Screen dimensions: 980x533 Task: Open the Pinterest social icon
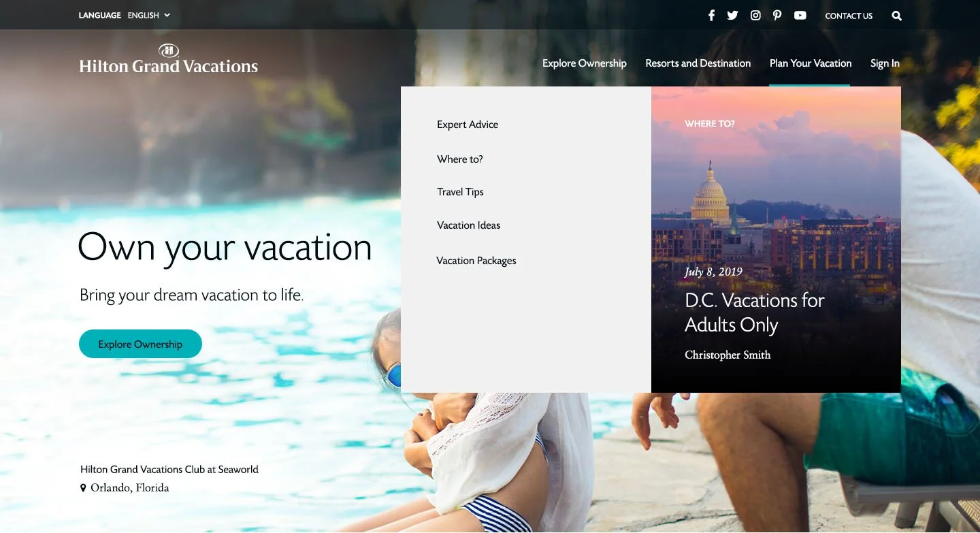pos(777,15)
